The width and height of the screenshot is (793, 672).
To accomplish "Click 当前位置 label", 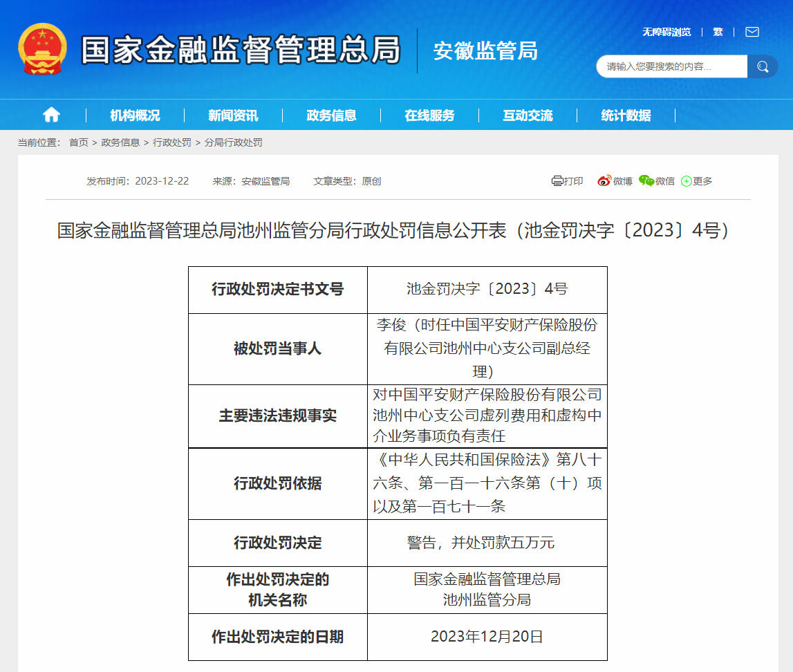I will coord(39,142).
